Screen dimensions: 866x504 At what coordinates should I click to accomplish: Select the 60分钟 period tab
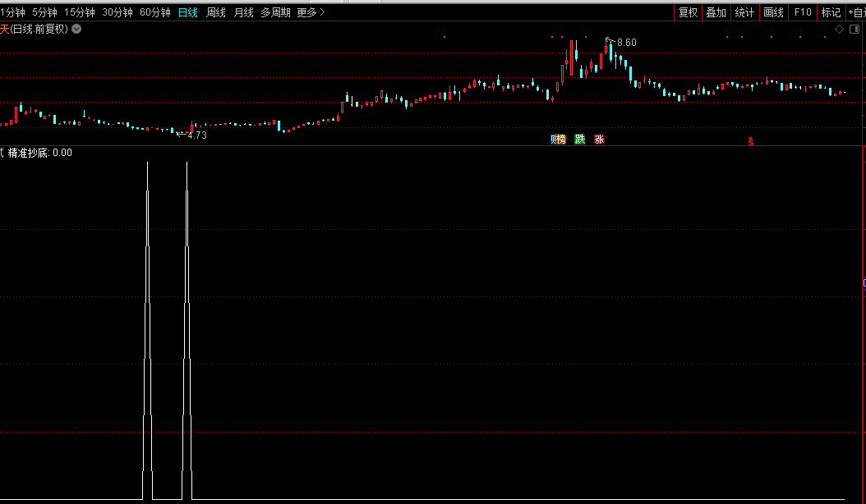click(155, 12)
